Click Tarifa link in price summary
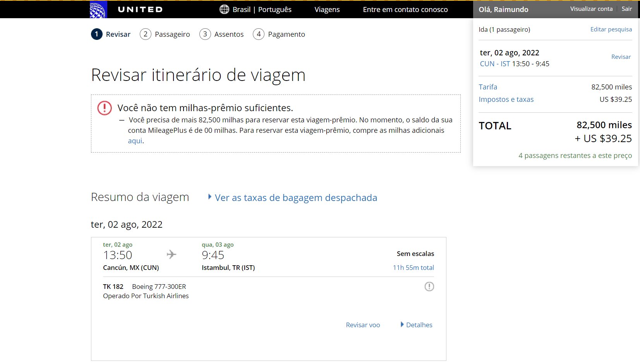The height and width of the screenshot is (364, 640). 488,87
